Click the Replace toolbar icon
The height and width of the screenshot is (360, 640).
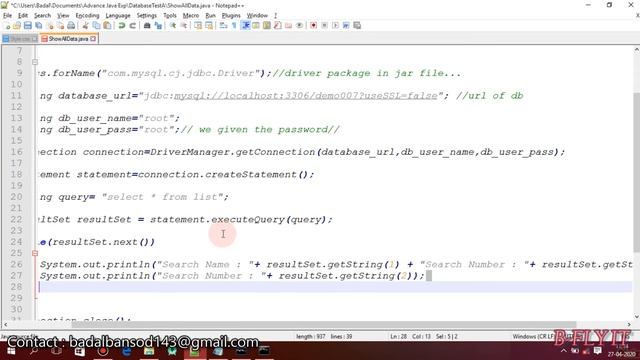[x=158, y=26]
